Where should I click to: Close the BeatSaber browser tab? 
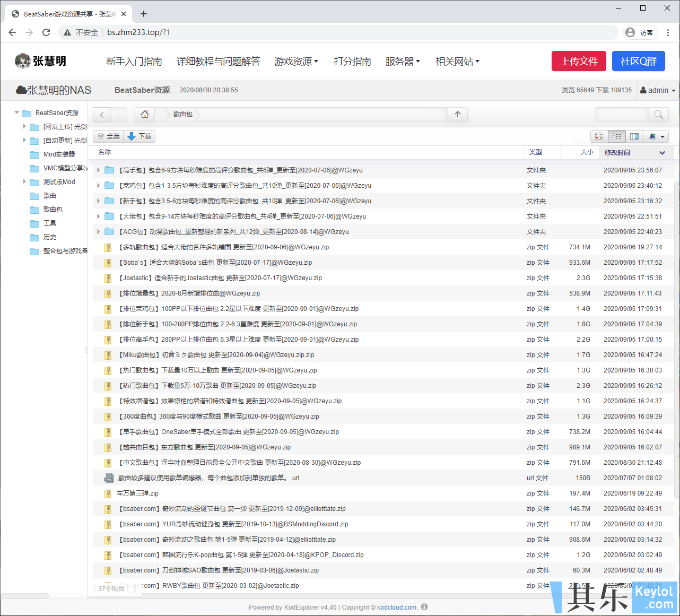[124, 14]
